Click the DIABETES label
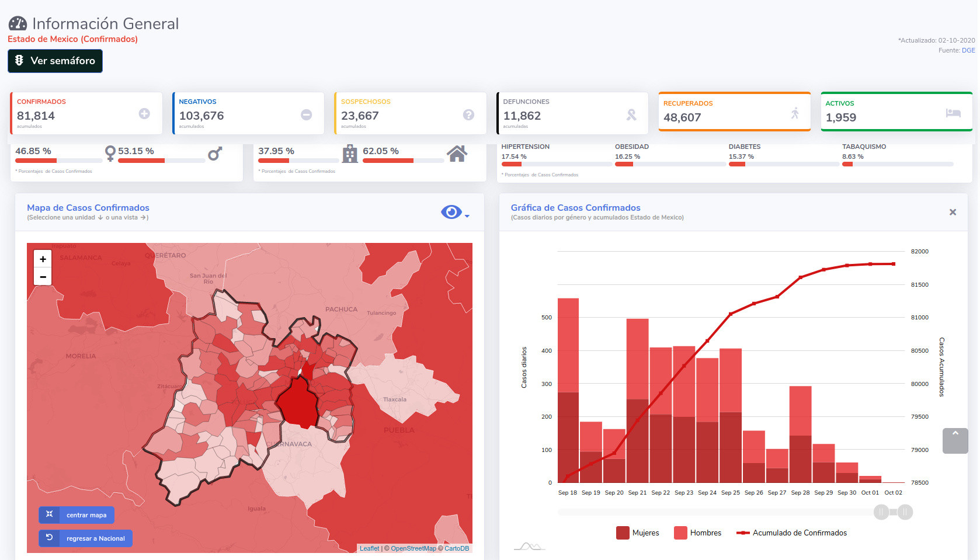Viewport: 980px width, 560px height. click(x=745, y=147)
